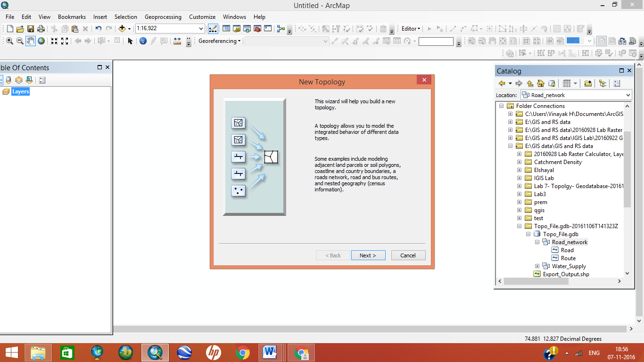The height and width of the screenshot is (362, 644).
Task: Click the Measure tool icon
Action: tap(177, 41)
